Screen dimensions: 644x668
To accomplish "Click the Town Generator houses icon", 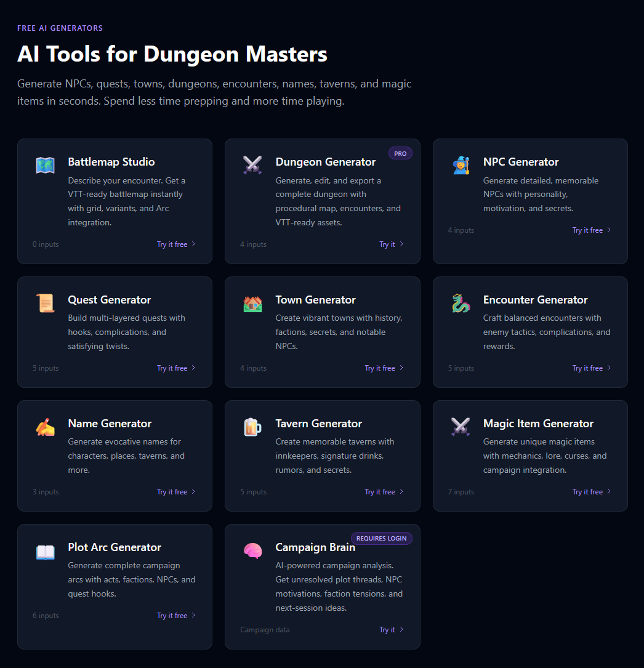I will coord(252,303).
